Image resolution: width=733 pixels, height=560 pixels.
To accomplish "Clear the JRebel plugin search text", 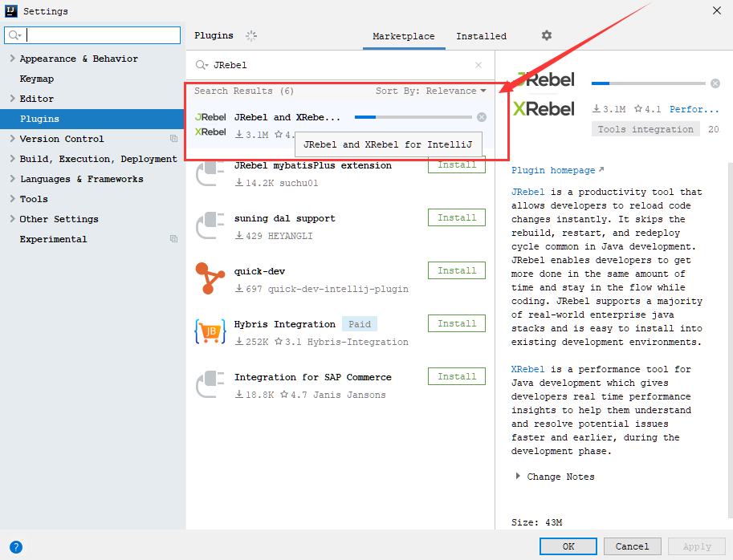I will click(x=478, y=65).
